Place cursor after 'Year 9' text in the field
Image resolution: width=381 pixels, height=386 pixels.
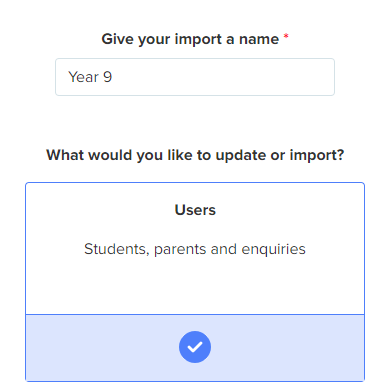click(113, 77)
